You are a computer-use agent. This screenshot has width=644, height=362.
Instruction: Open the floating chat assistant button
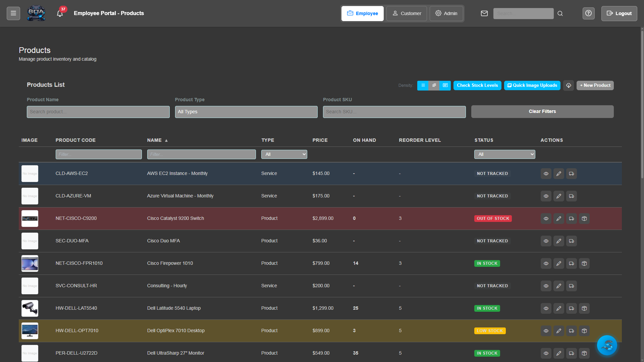point(606,345)
